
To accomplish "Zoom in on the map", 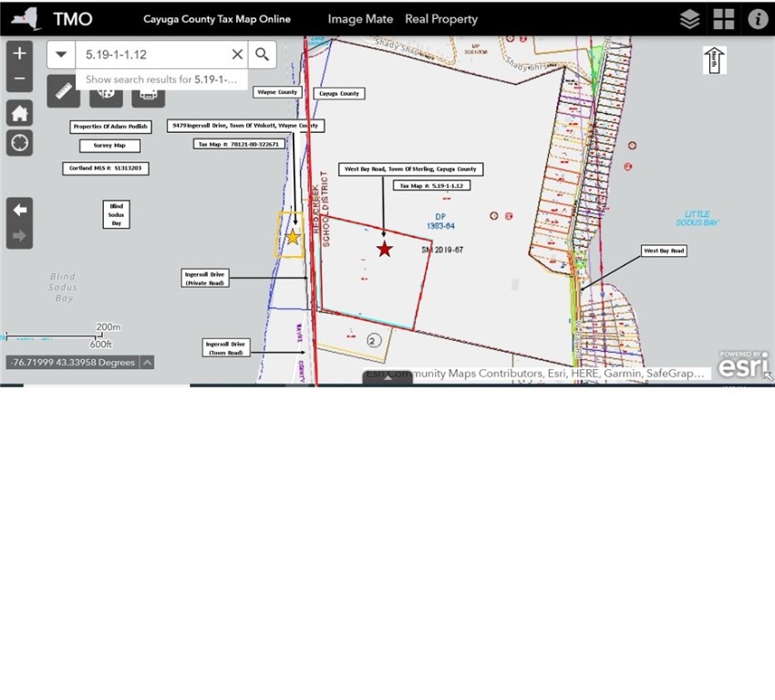I will point(20,53).
